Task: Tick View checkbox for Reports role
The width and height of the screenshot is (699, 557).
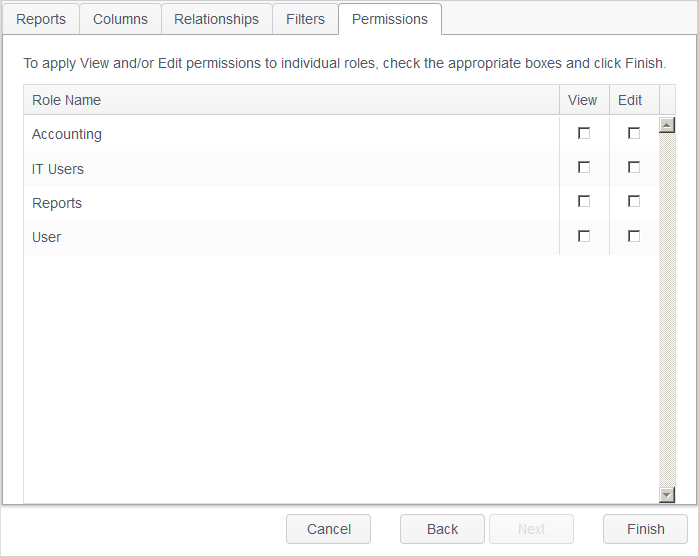Action: pos(584,201)
